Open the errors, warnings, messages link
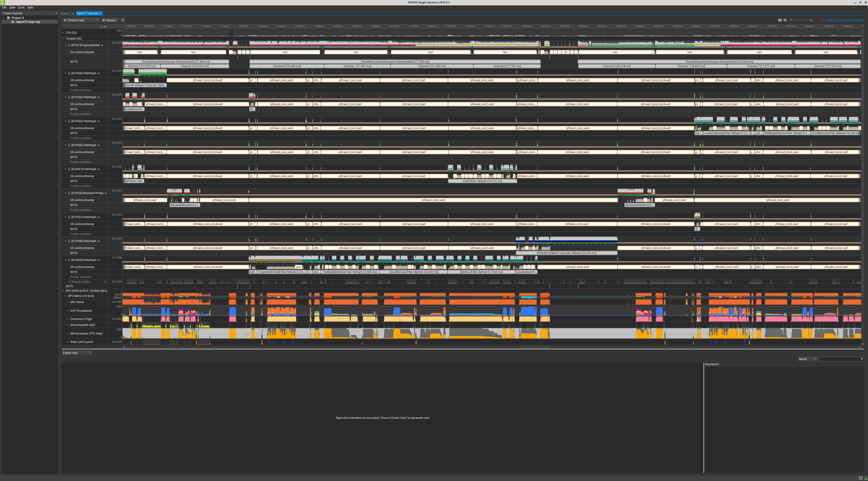This screenshot has width=868, height=481. point(844,20)
